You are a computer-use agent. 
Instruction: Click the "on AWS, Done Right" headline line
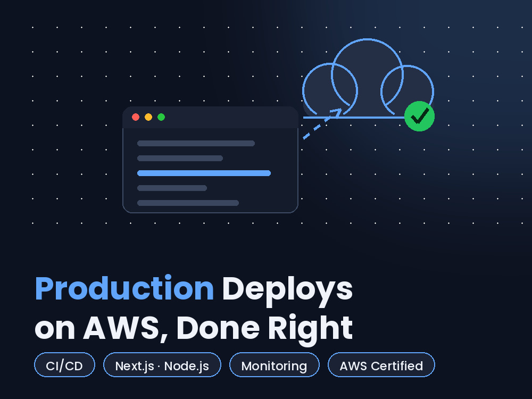point(194,329)
